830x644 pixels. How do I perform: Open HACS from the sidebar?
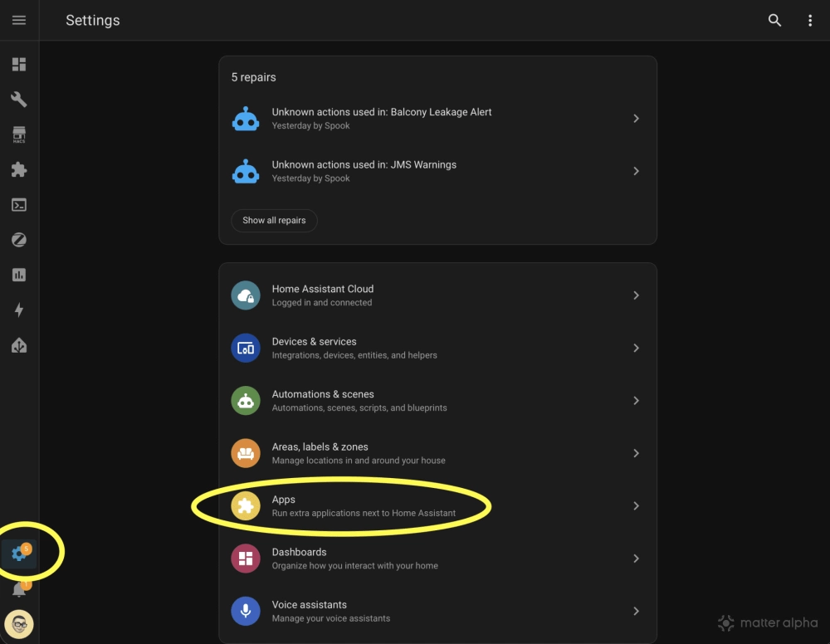tap(19, 134)
